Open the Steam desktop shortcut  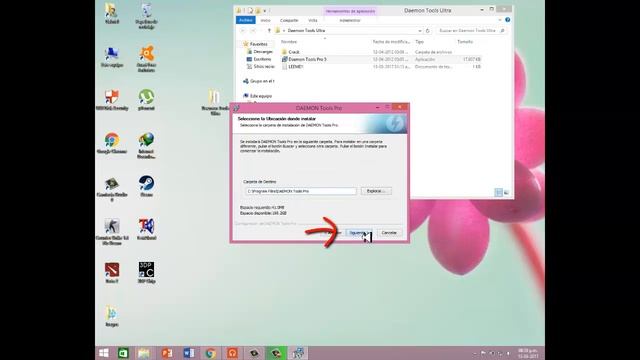pos(146,187)
